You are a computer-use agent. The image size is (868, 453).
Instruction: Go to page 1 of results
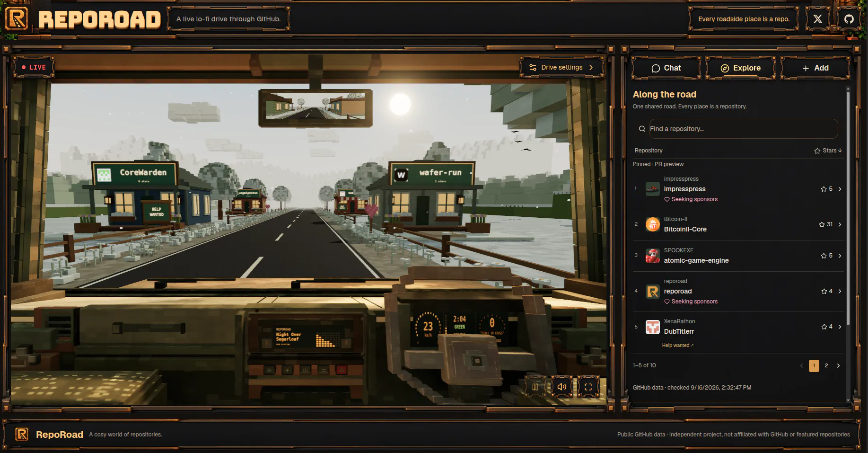pos(814,365)
